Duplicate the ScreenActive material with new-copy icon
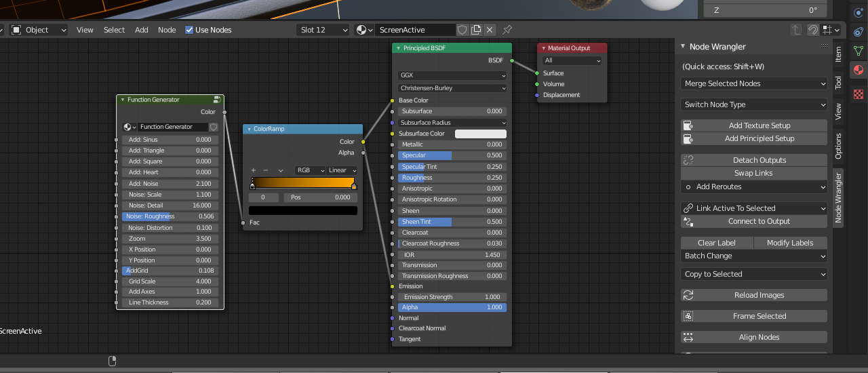Viewport: 868px width, 373px height. point(476,30)
